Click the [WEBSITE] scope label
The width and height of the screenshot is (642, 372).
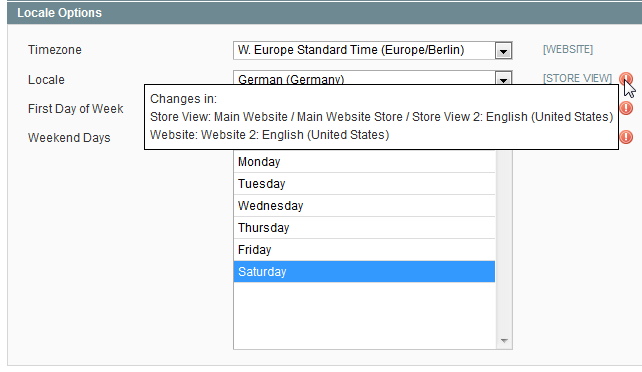[x=567, y=50]
